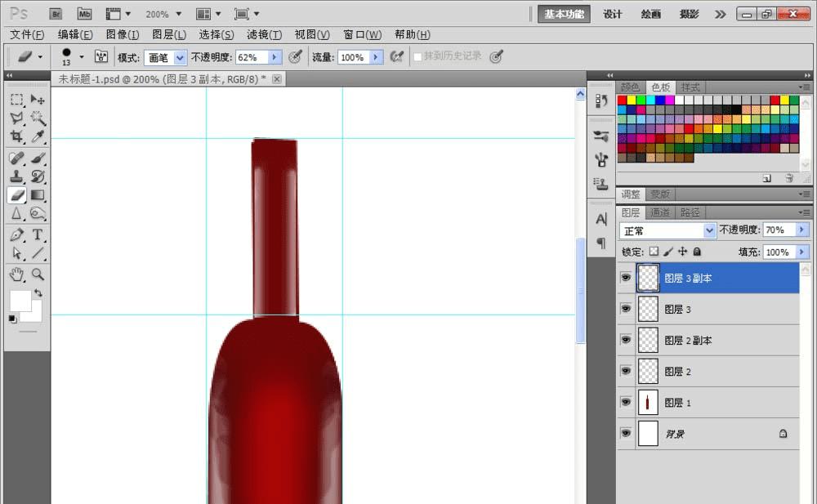Pick the Magic Wand tool
The width and height of the screenshot is (817, 504).
coord(38,118)
